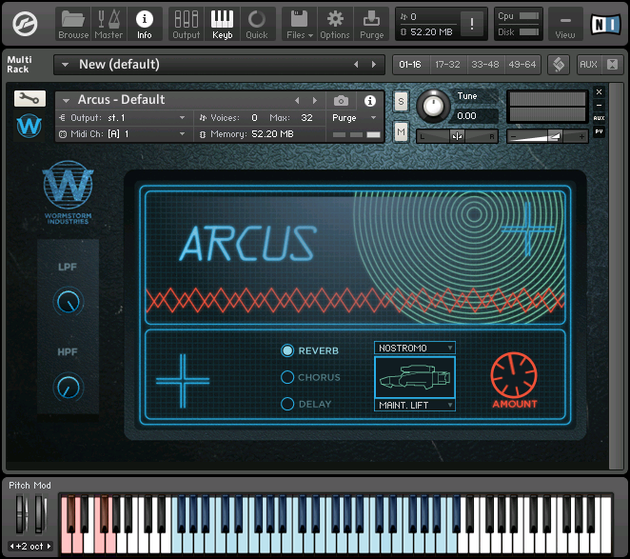Open Quick-load browser
The image size is (630, 559).
[x=257, y=24]
